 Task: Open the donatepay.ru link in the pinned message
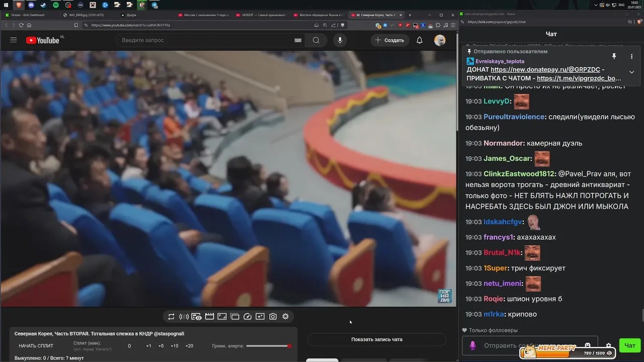point(545,70)
